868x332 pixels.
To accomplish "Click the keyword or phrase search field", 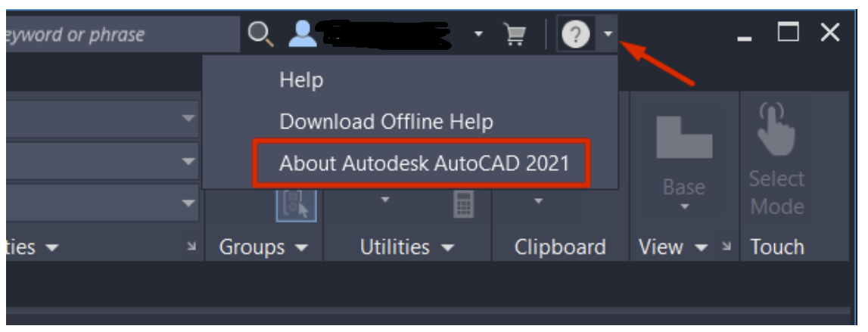I will [123, 34].
